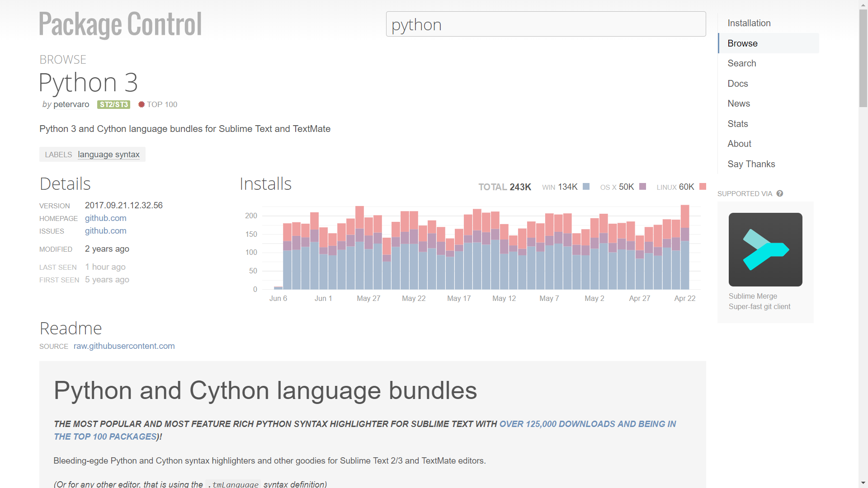Click the Package Control logo

click(120, 24)
